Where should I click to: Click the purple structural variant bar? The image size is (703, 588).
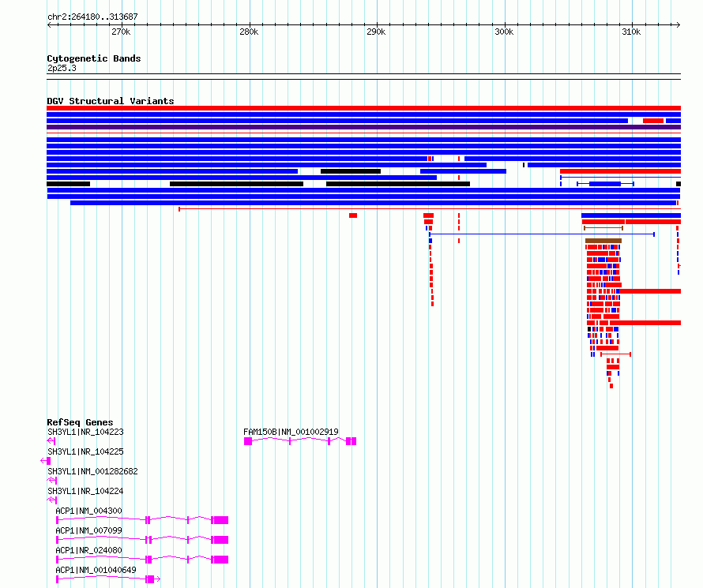point(363,127)
